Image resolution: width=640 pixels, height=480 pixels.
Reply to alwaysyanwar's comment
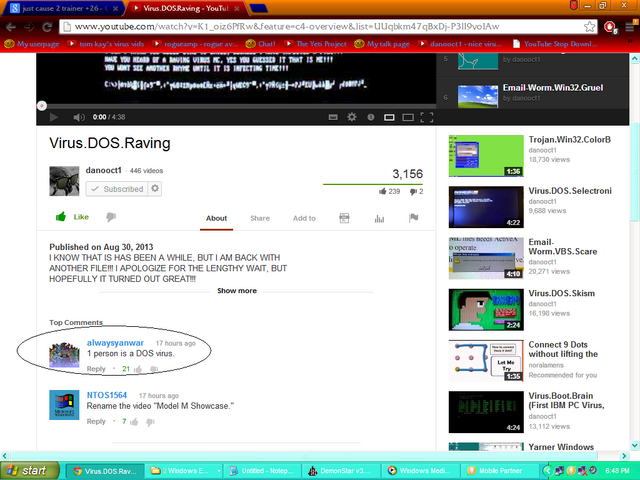point(96,369)
